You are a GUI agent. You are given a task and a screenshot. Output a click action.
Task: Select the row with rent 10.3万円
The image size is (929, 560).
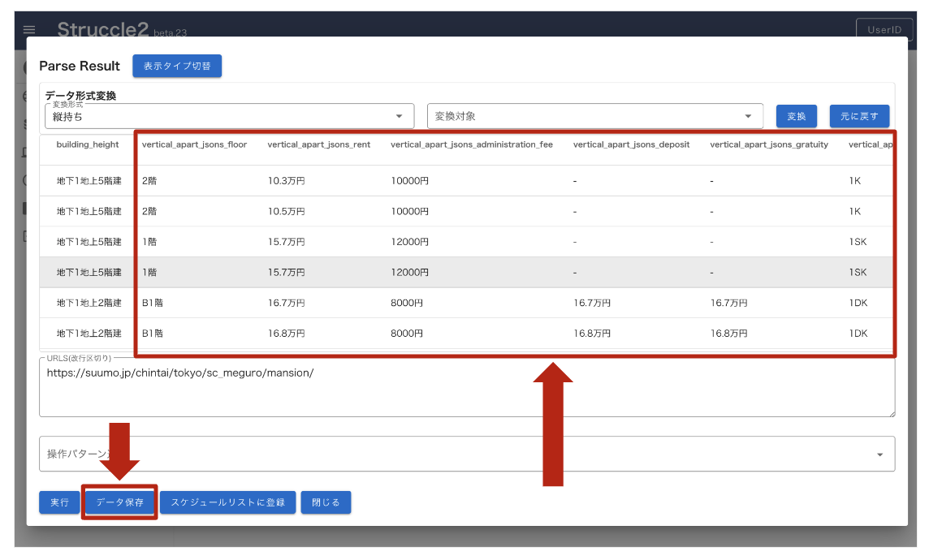[x=287, y=181]
